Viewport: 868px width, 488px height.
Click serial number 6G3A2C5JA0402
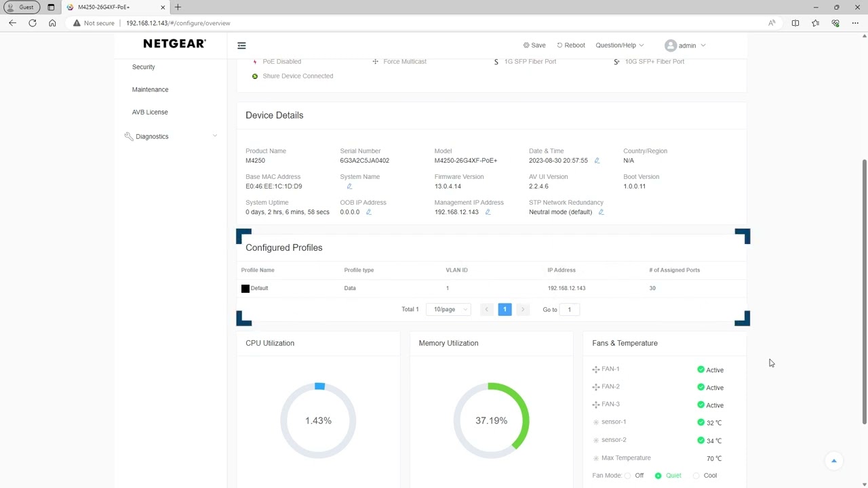[364, 161]
